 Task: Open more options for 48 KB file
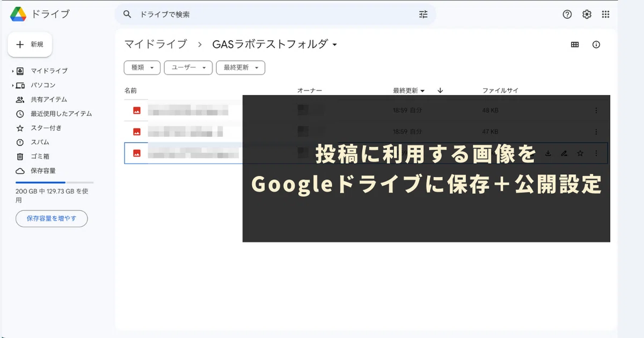pyautogui.click(x=596, y=111)
